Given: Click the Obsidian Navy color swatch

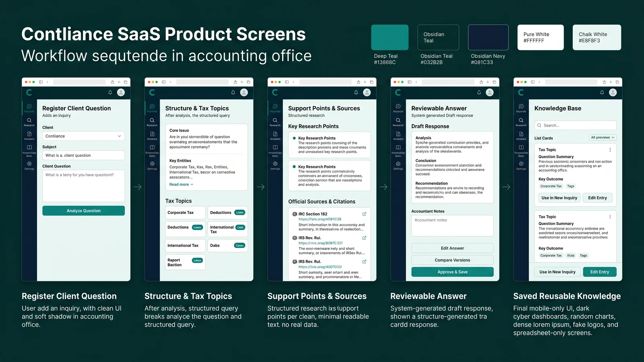Looking at the screenshot, I should pyautogui.click(x=488, y=37).
